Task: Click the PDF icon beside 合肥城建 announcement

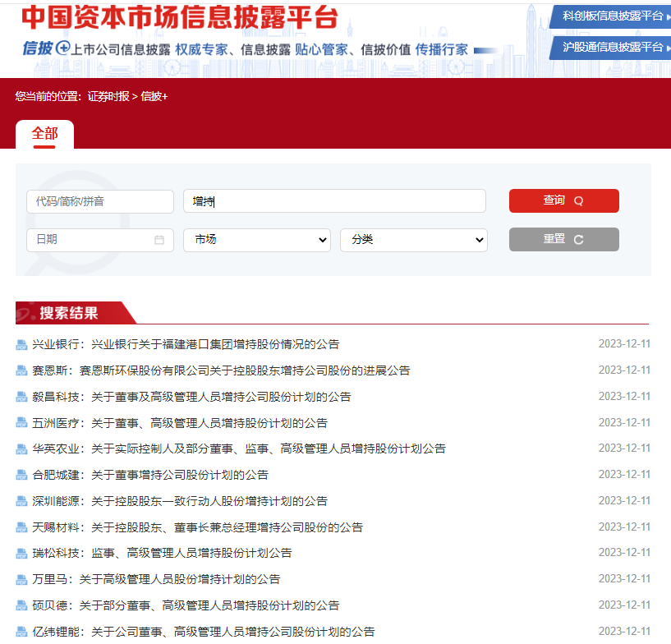Action: click(x=21, y=476)
